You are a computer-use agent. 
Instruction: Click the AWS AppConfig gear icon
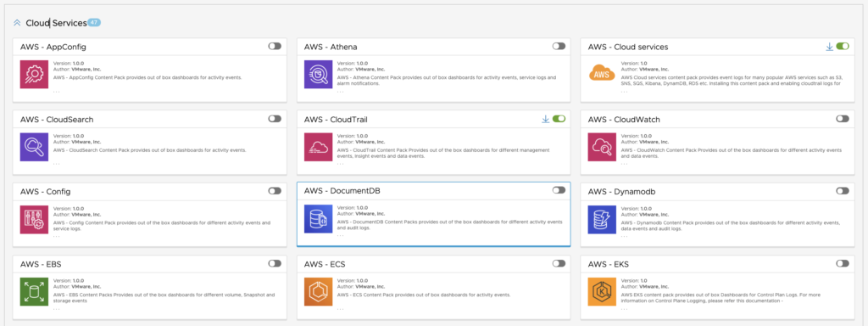[x=34, y=75]
